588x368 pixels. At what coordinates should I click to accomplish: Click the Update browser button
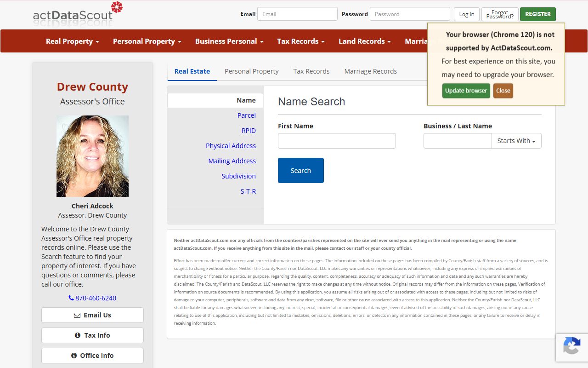[466, 91]
